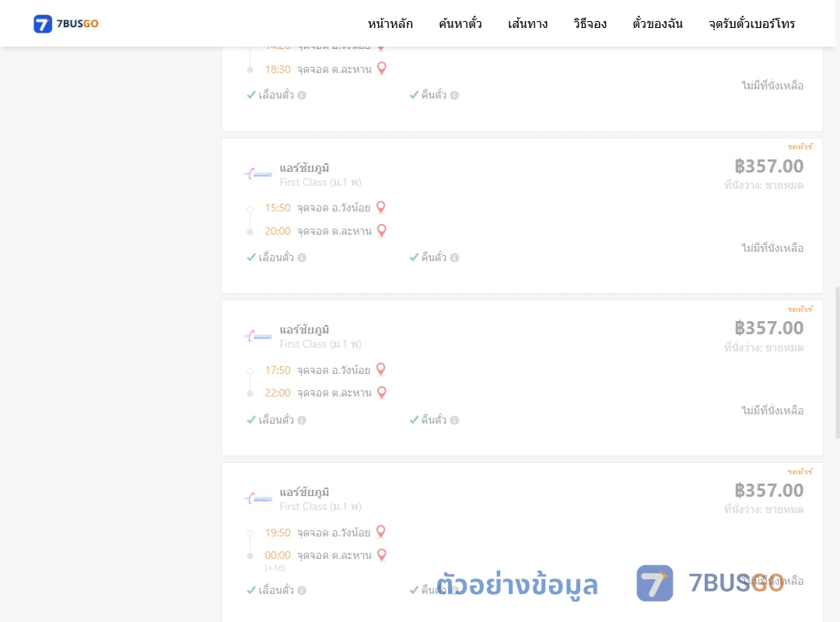Screen dimensions: 840x622
Task: Click เลื่อนตั๋ว label in 15:50 card
Action: pos(276,257)
